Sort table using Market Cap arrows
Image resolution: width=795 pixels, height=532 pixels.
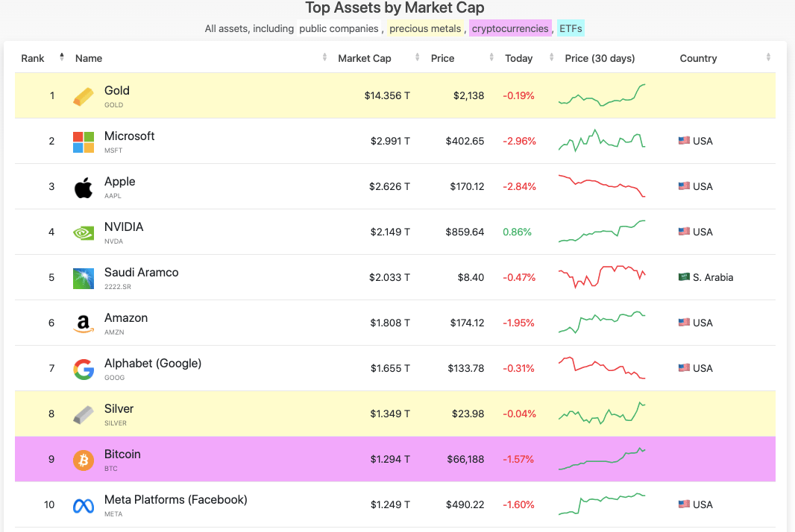pos(418,57)
